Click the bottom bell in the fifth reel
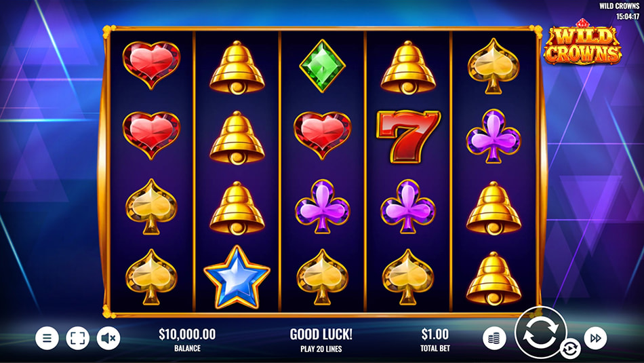The width and height of the screenshot is (644, 363). [x=494, y=278]
